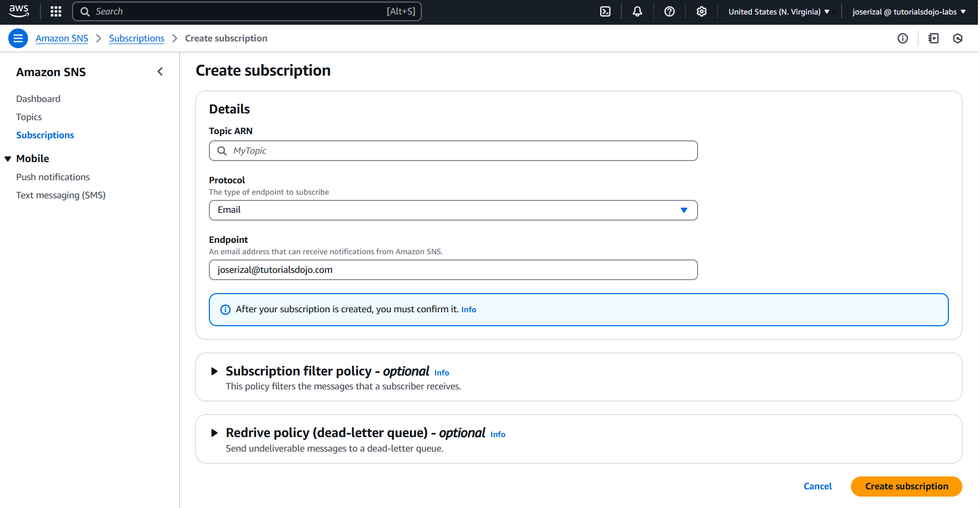980x508 pixels.
Task: Expand Subscription filter policy section
Action: (215, 371)
